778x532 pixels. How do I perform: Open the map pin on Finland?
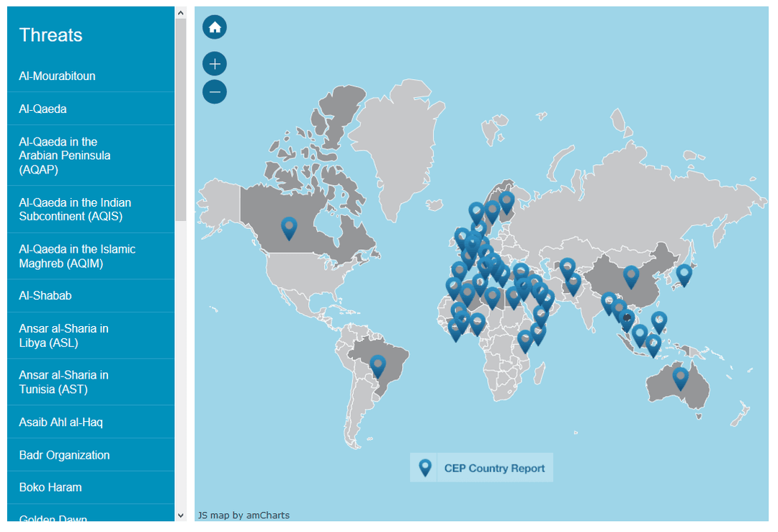[506, 201]
